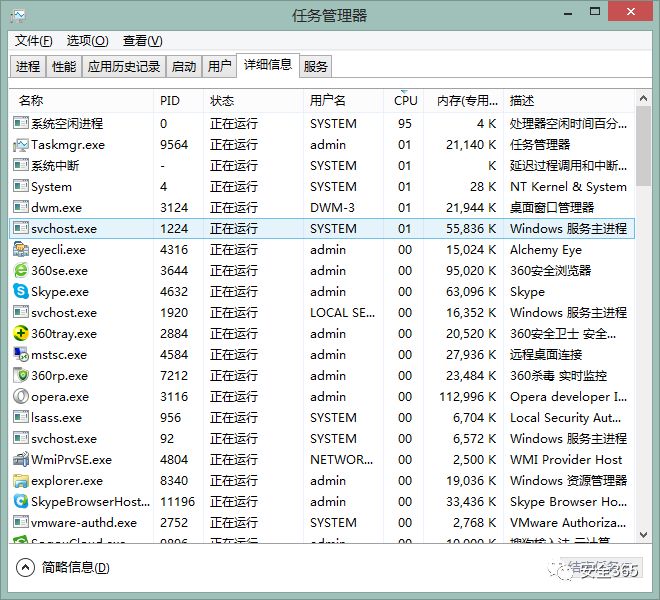Click the 远程桌面连接 description

pos(546,355)
